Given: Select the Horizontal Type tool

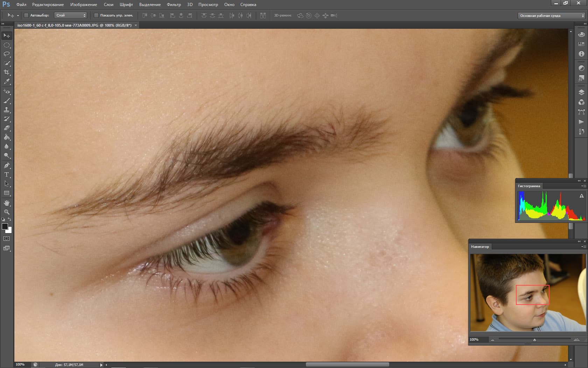Looking at the screenshot, I should click(x=7, y=175).
